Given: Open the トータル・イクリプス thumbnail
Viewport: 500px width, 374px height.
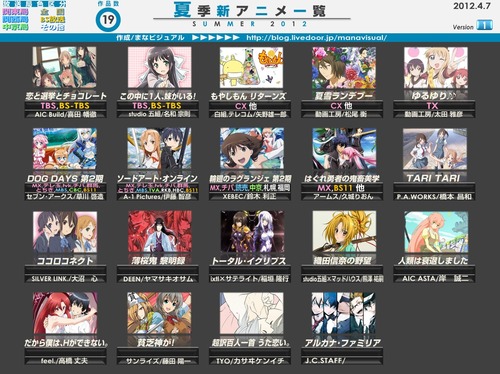Looking at the screenshot, I should coord(252,232).
